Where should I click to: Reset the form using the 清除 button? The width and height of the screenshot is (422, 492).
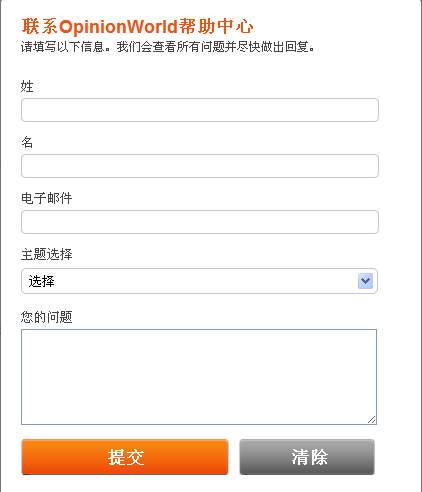pyautogui.click(x=307, y=457)
